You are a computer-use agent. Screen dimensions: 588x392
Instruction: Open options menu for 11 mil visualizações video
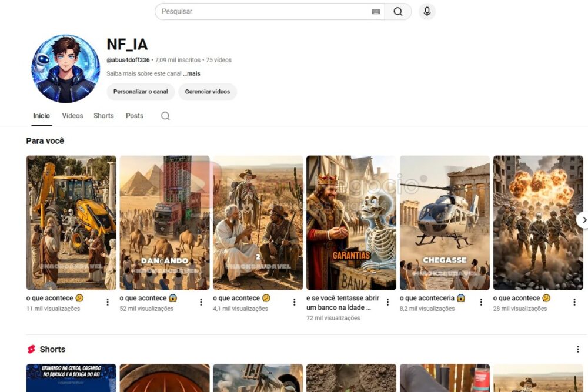(x=108, y=302)
